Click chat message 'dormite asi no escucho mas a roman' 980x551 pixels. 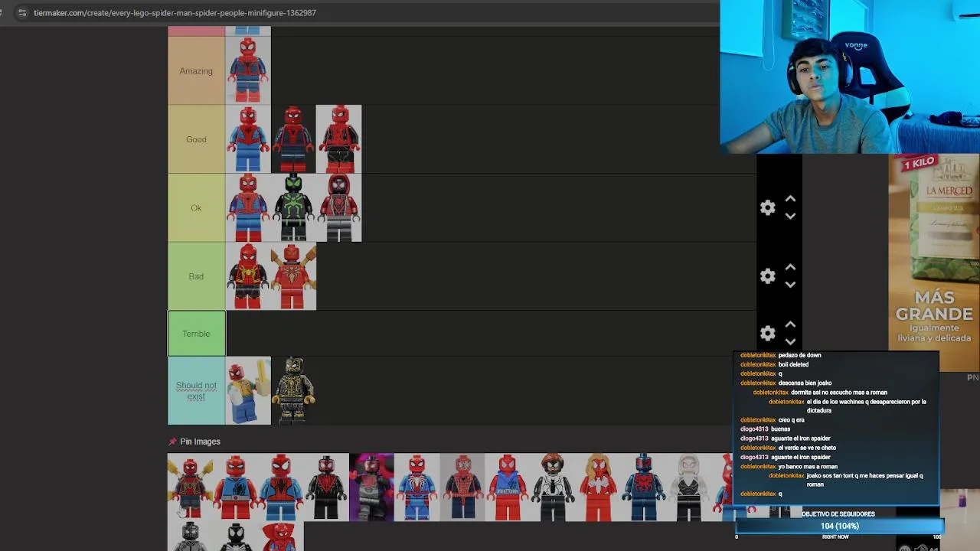pos(839,393)
